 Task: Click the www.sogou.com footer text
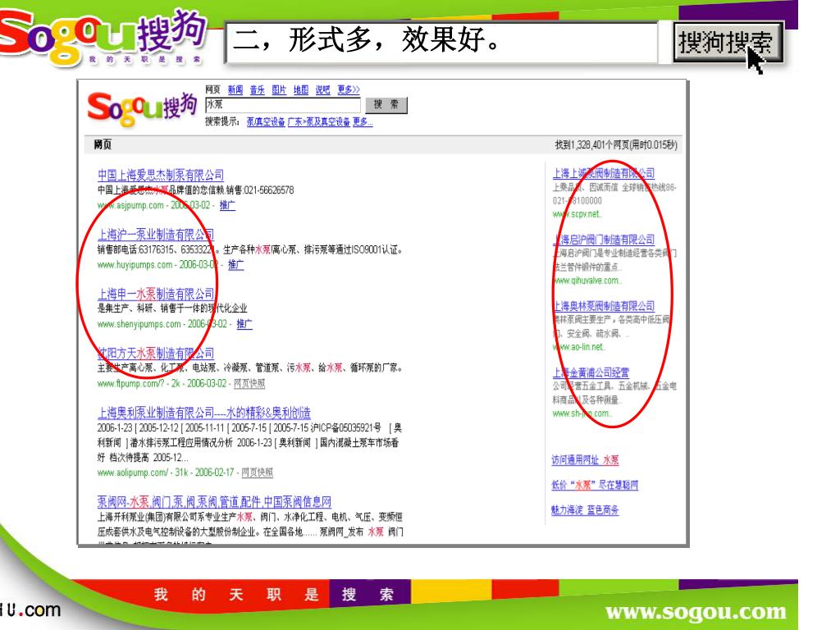coord(696,611)
